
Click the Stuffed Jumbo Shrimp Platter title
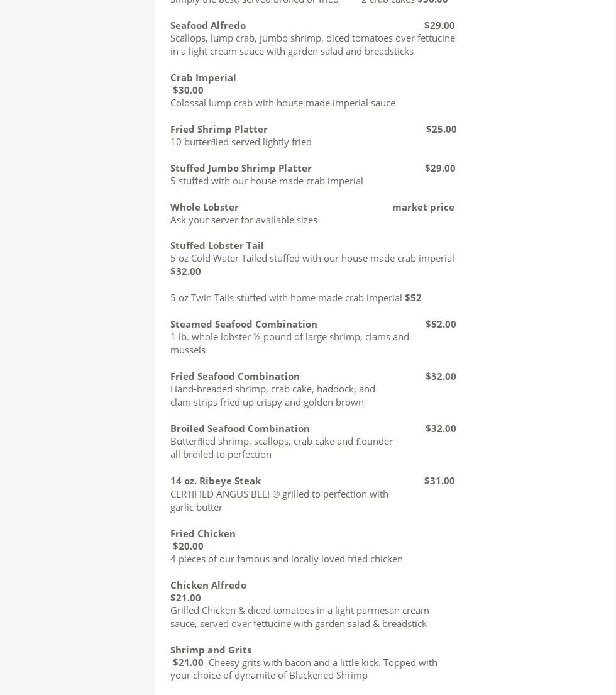[x=241, y=168]
